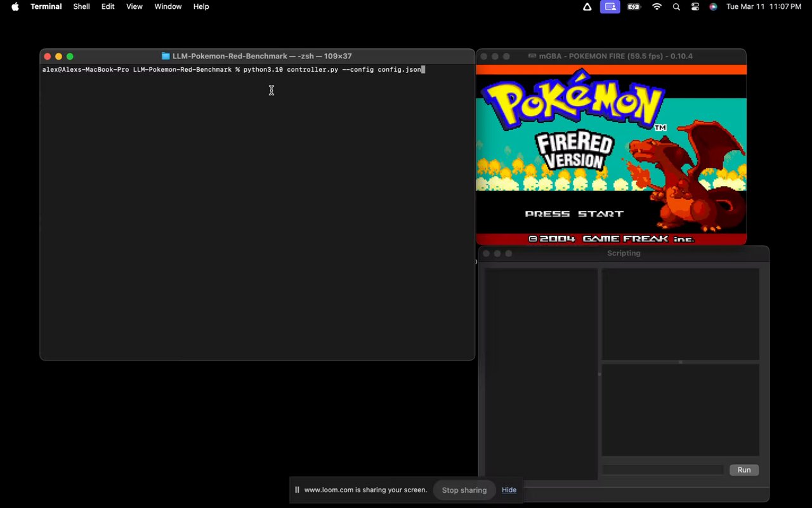Launch Spotlight search from the menu bar

click(676, 6)
